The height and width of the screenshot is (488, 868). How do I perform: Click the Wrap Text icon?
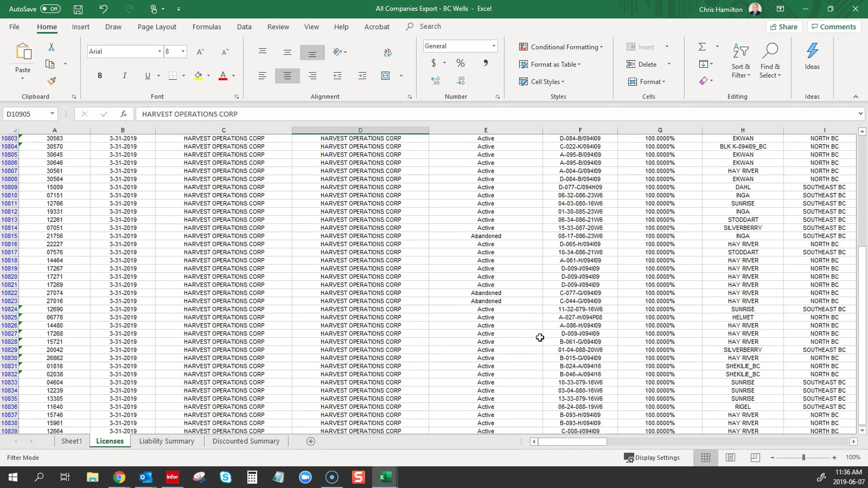tap(387, 52)
